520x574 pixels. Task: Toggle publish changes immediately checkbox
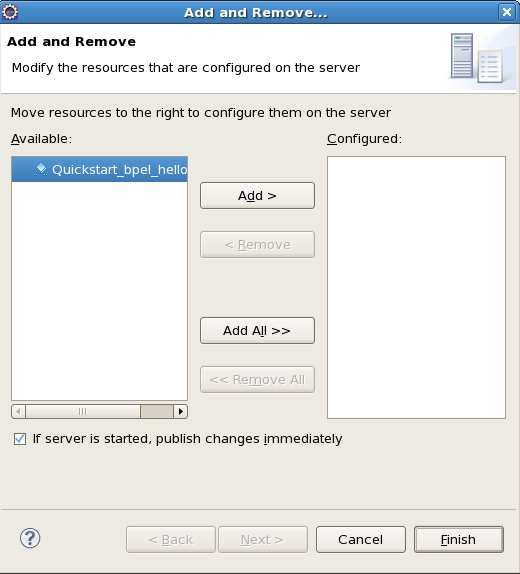coord(20,439)
